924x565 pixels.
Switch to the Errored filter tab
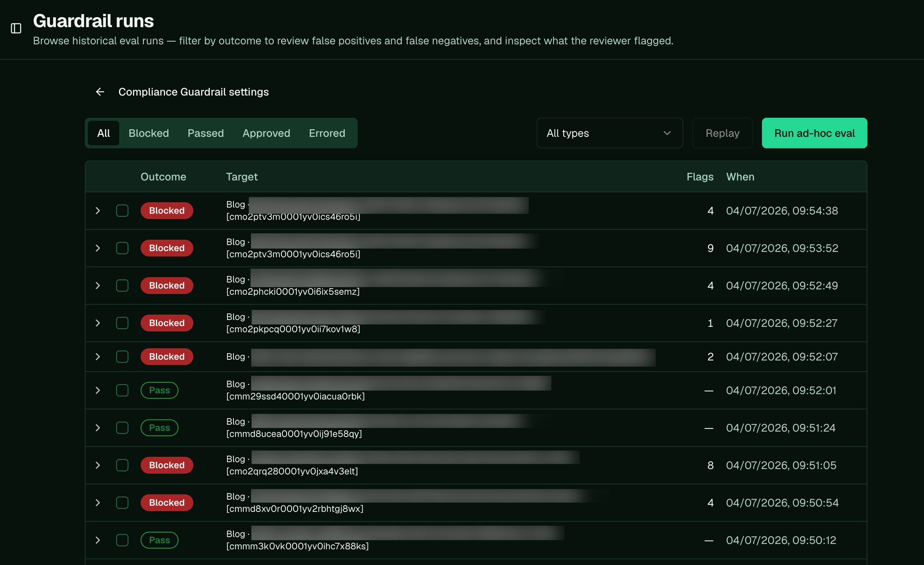327,133
